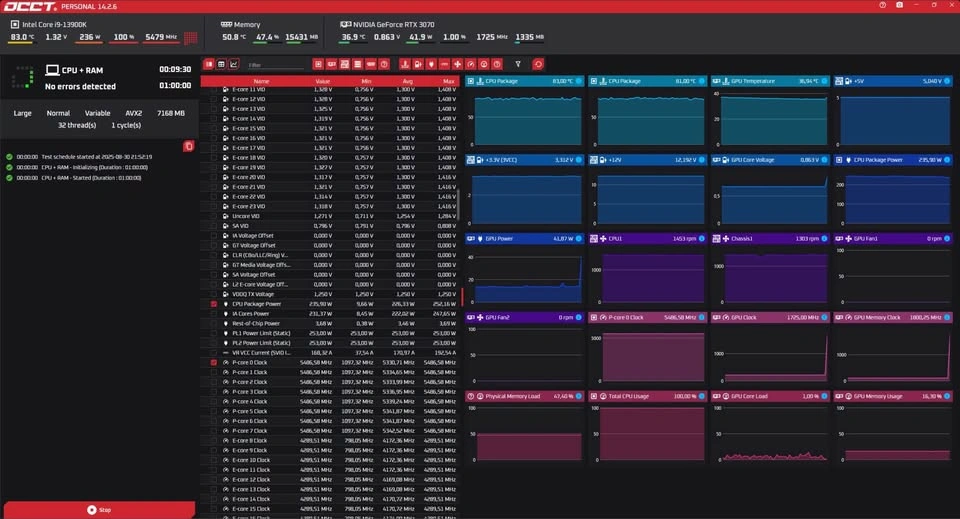Sort table by the Name column
Screen dimensions: 960x519
[x=261, y=81]
